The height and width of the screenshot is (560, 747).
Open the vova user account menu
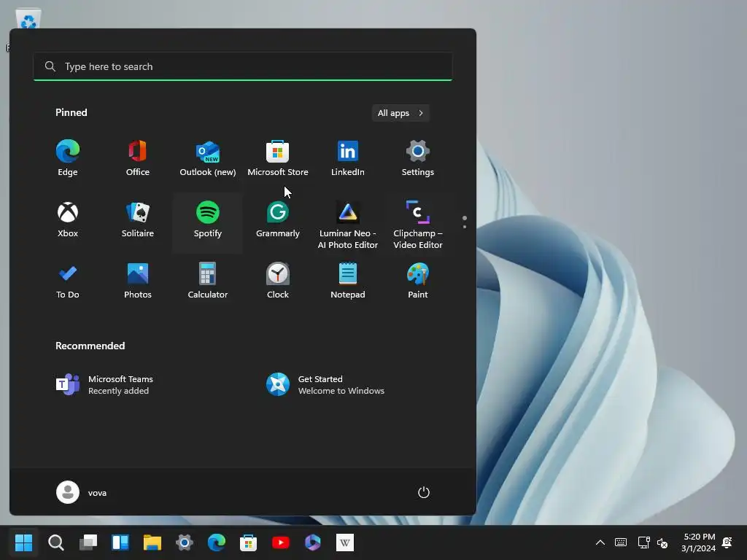(x=82, y=492)
